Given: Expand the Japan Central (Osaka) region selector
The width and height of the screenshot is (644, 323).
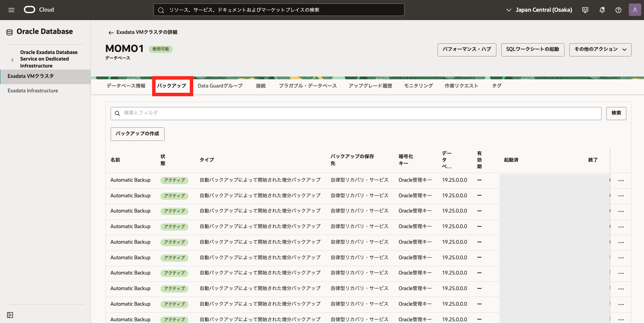Looking at the screenshot, I should [x=539, y=10].
